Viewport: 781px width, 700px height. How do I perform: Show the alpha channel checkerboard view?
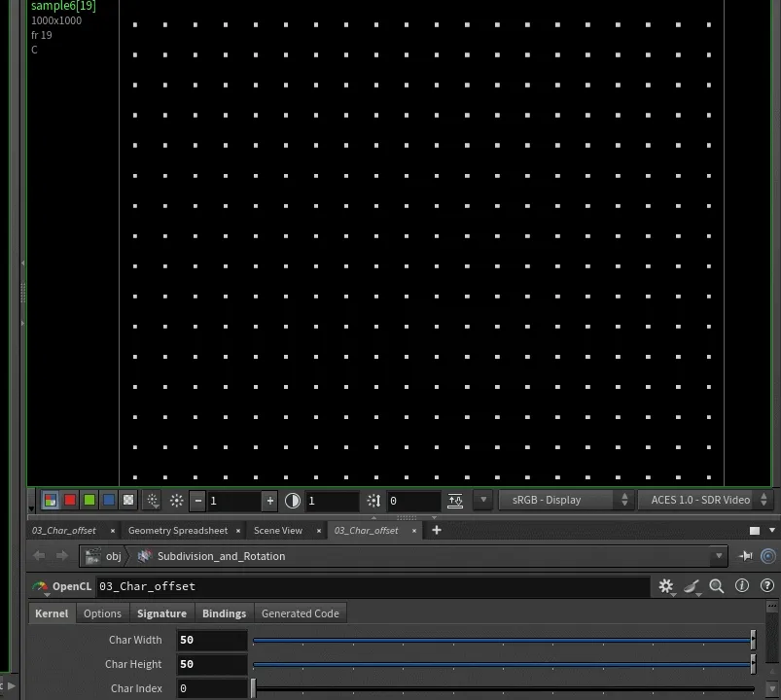[x=126, y=500]
